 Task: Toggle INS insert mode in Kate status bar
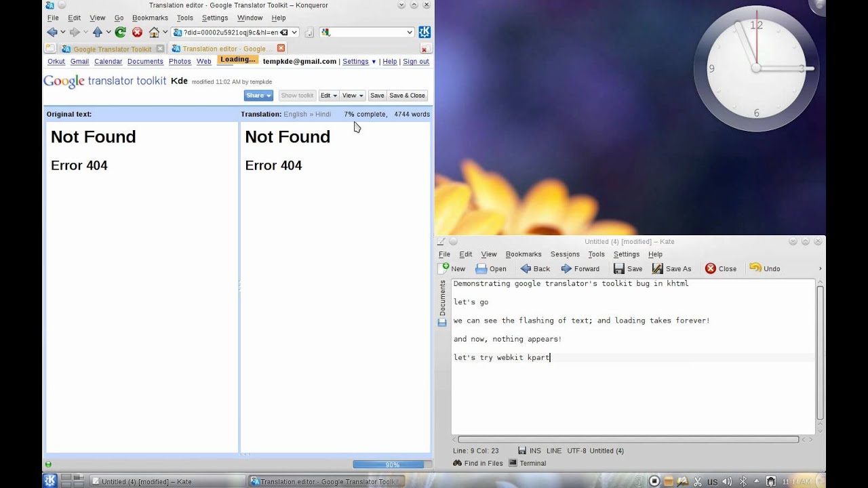pyautogui.click(x=535, y=451)
